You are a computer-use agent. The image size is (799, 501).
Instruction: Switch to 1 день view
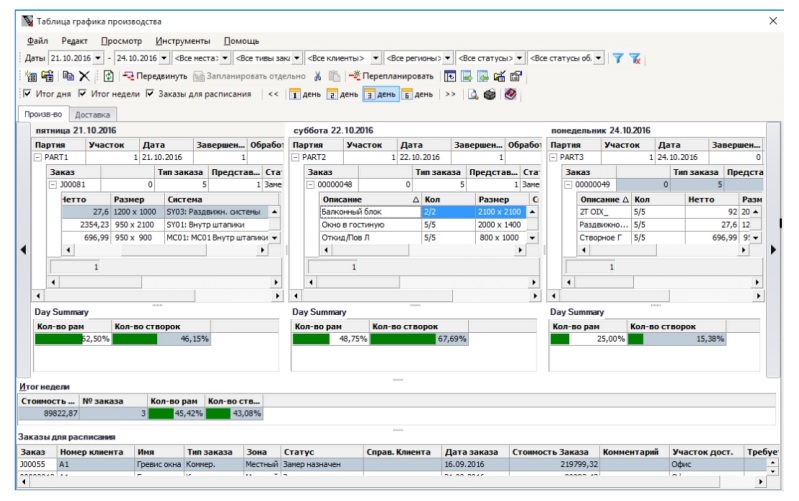pos(305,94)
